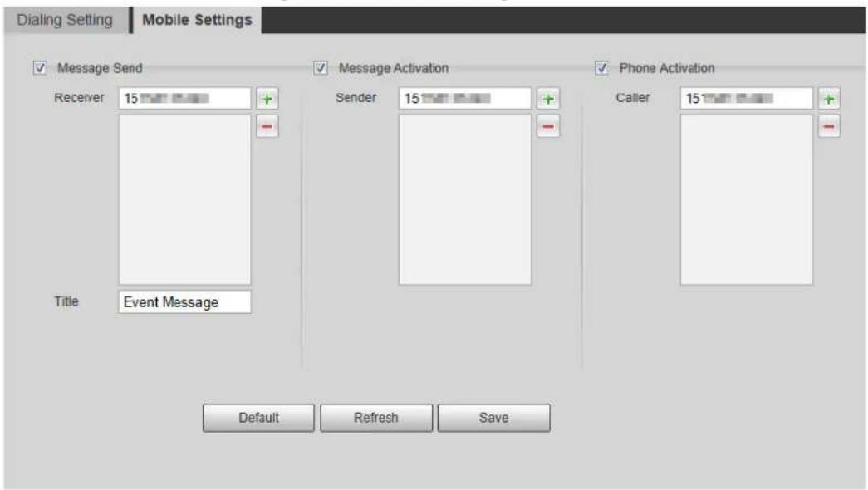Image resolution: width=868 pixels, height=490 pixels.
Task: Click the Message Activation label
Action: (394, 68)
